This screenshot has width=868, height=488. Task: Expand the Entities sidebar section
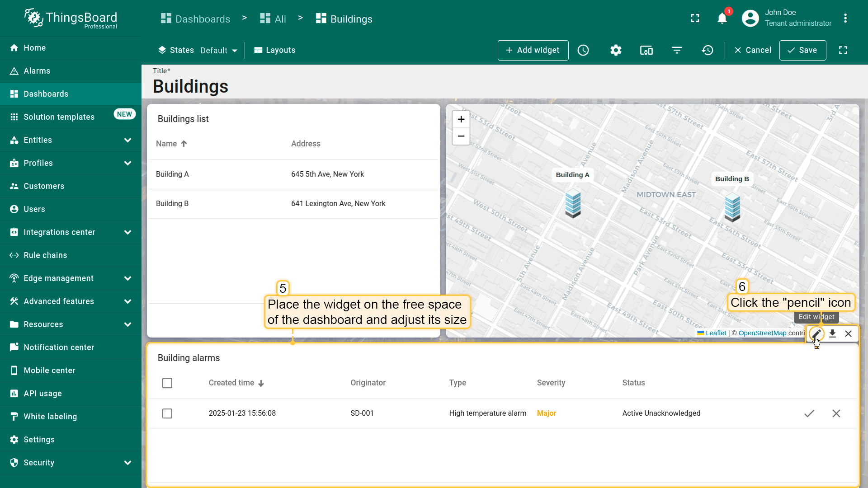(x=127, y=140)
